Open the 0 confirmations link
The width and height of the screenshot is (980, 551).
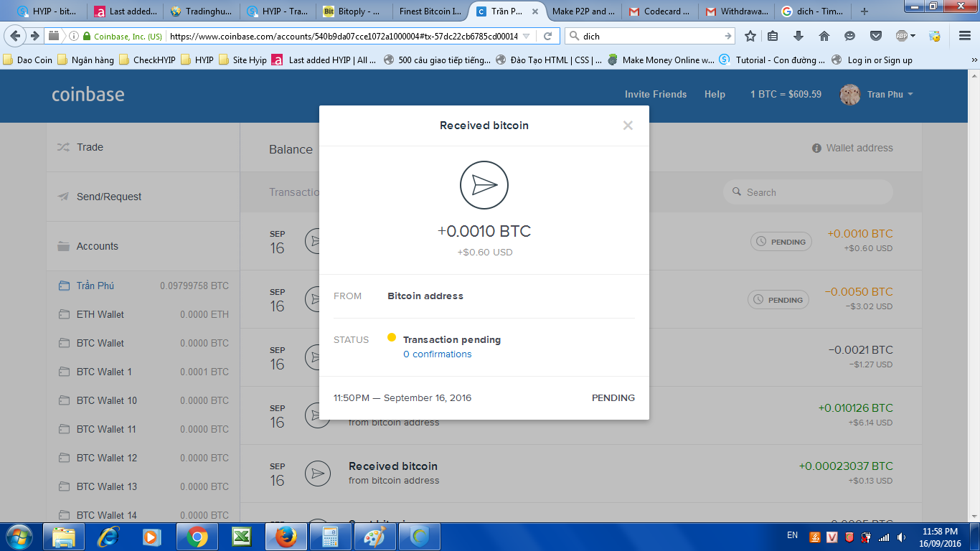click(438, 354)
